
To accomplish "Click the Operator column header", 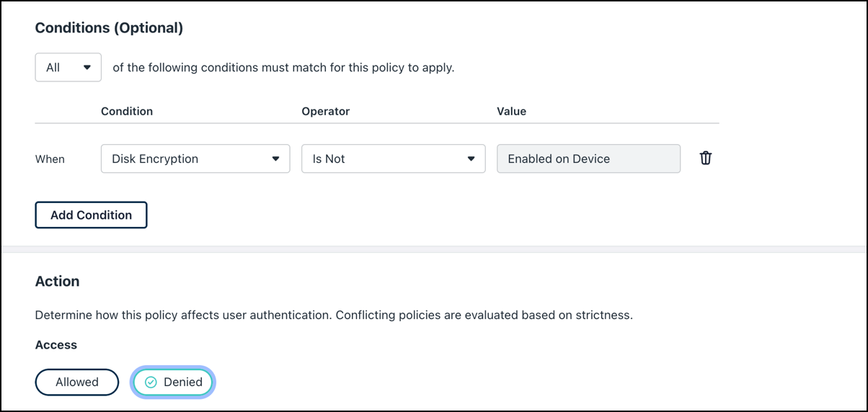I will (325, 112).
